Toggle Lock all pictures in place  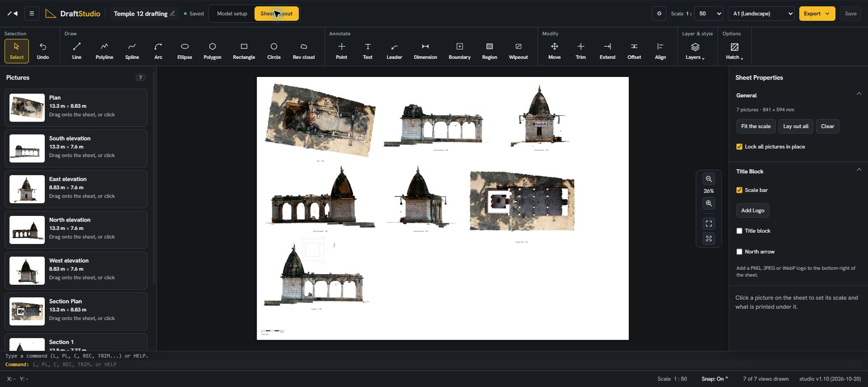(739, 147)
